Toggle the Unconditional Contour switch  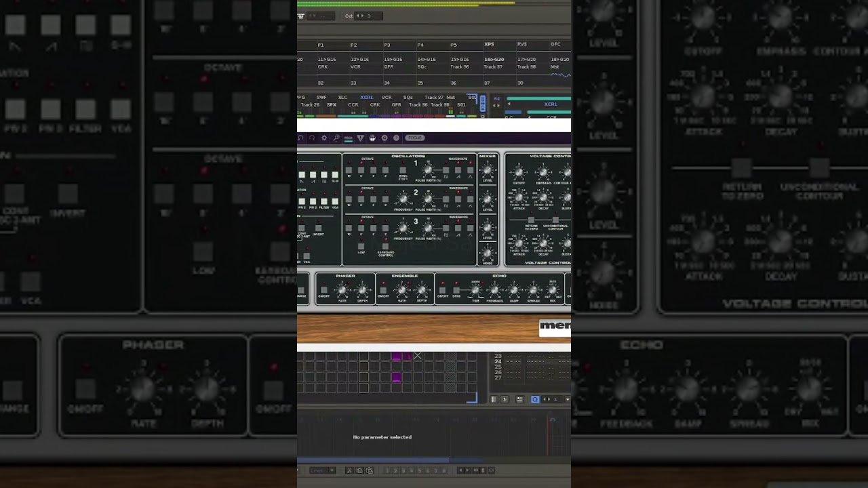(x=555, y=220)
